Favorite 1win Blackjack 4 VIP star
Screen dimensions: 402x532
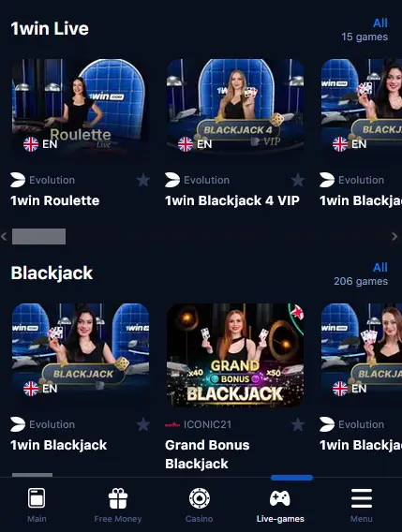298,180
